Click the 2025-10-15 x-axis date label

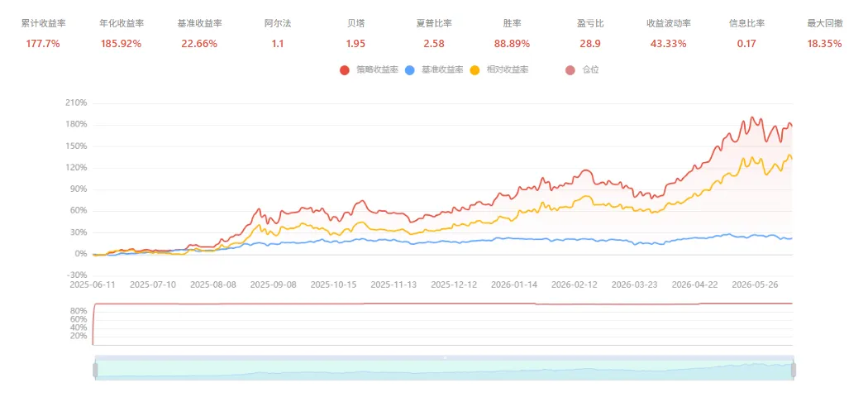coord(333,285)
